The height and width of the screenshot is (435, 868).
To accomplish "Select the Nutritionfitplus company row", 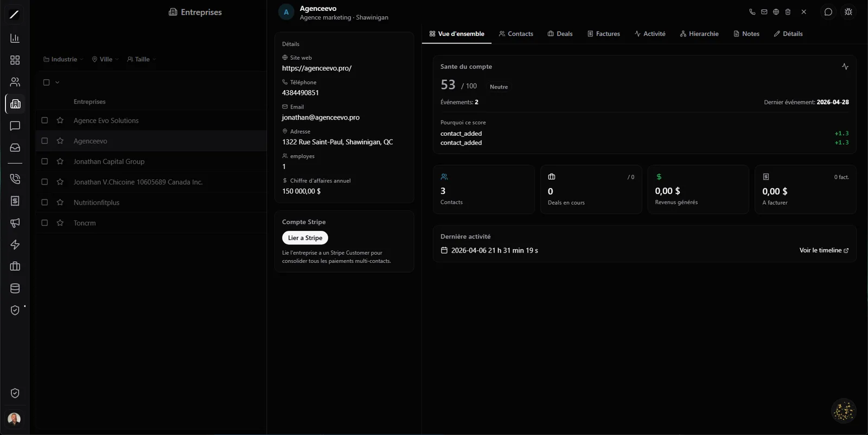I will pyautogui.click(x=151, y=202).
